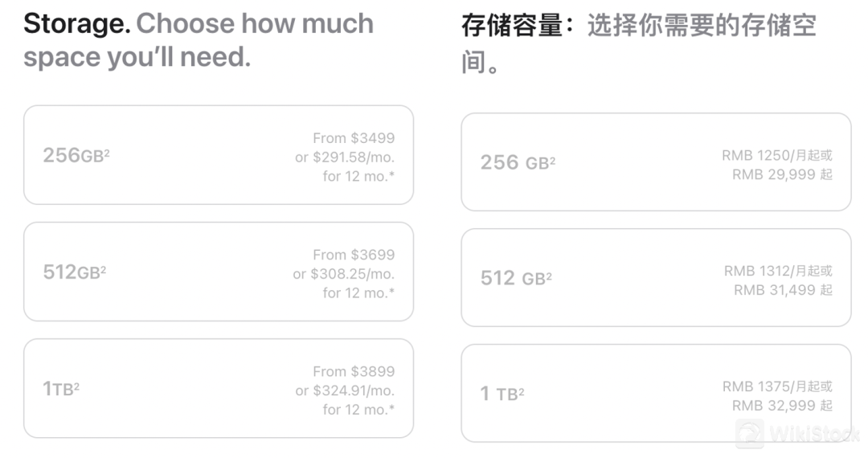Choose the 512GB option priced from $3699

pyautogui.click(x=218, y=272)
